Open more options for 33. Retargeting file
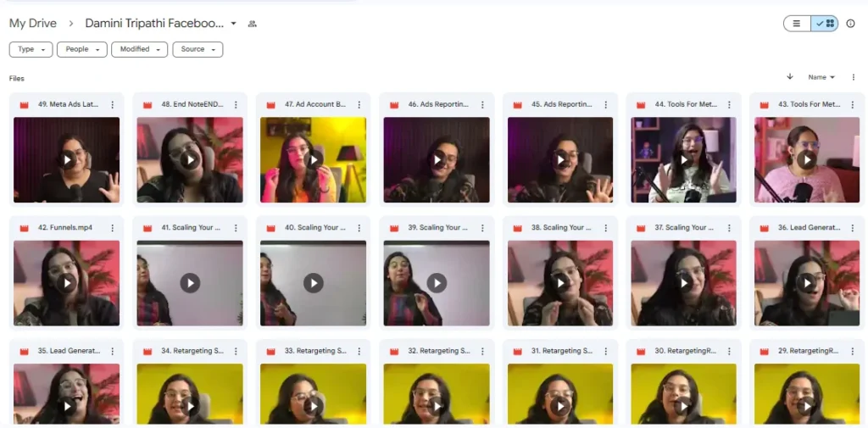 tap(359, 352)
